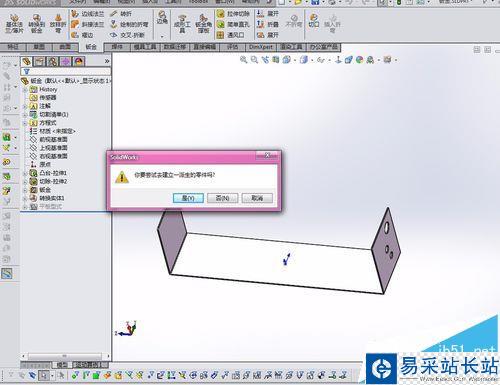This screenshot has height=385, width=500.
Task: Expand the Cut list (切割清单) node
Action: point(25,114)
